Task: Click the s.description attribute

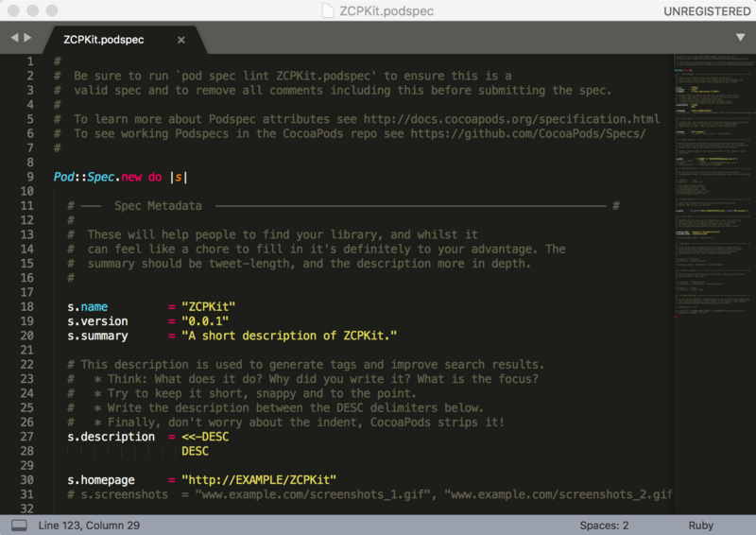Action: point(111,437)
